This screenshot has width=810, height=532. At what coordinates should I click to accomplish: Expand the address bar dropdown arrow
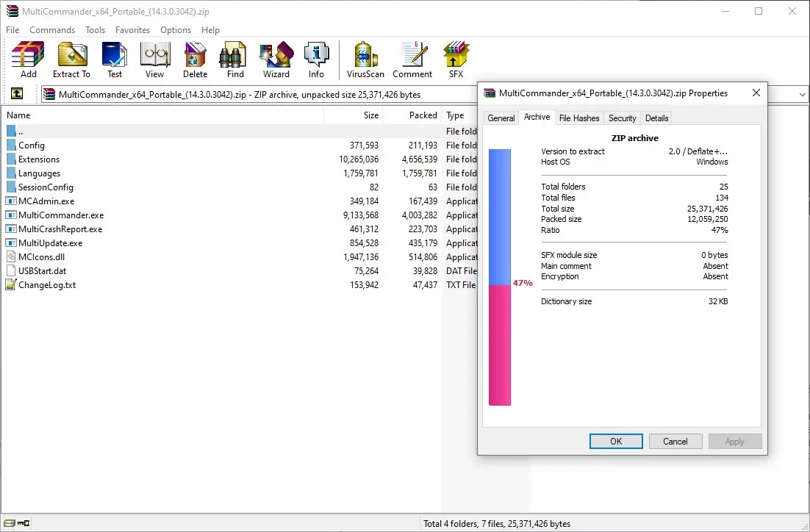pos(802,95)
